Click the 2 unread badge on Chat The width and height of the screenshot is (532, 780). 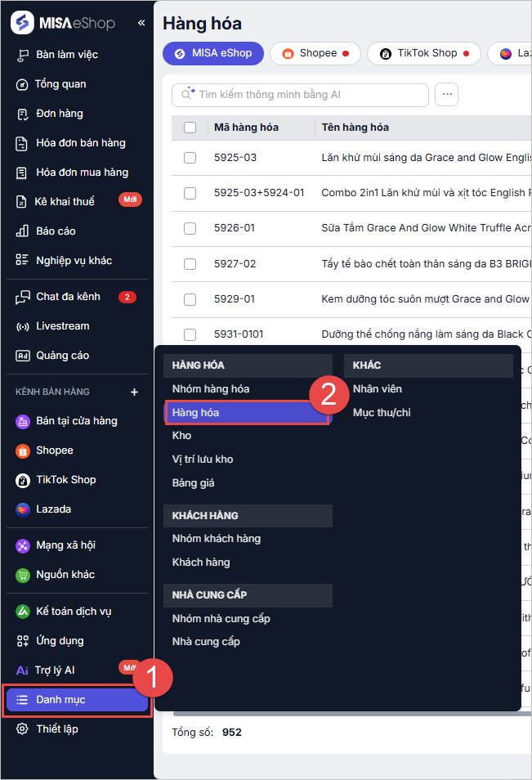coord(127,298)
